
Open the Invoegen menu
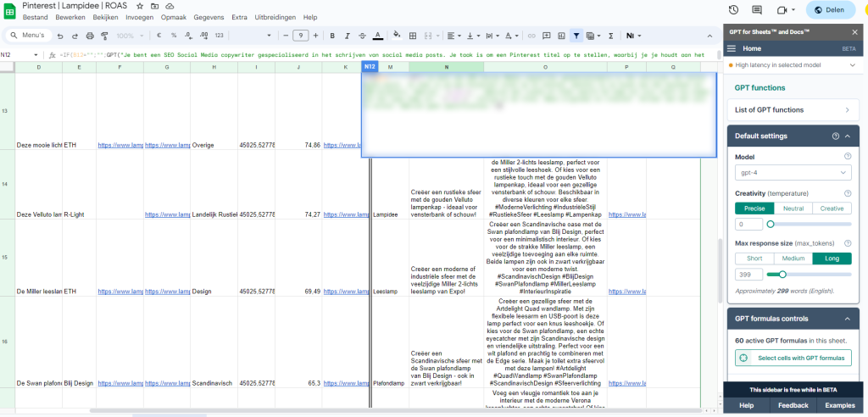(140, 17)
